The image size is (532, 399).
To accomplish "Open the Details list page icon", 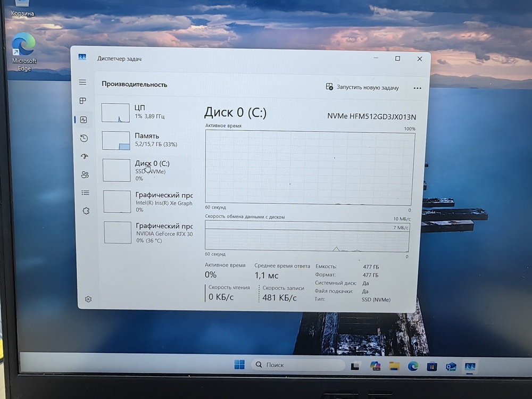I will point(85,193).
